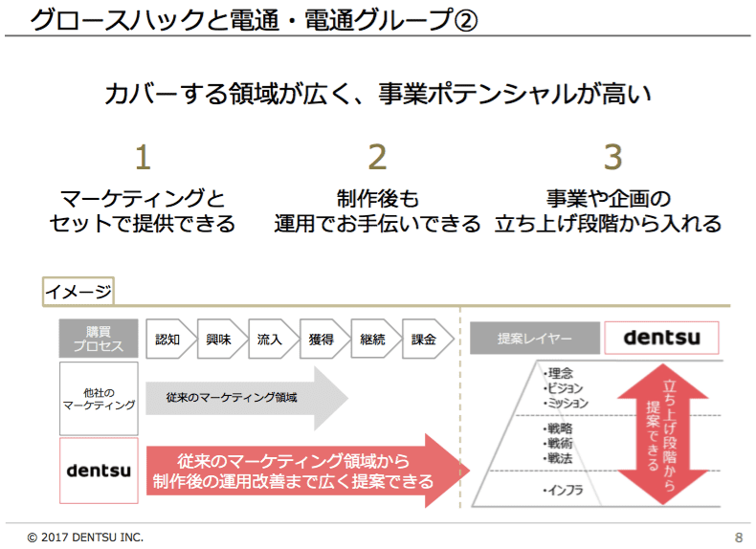Click the dentsu logo beside 提案レイヤー

click(661, 338)
